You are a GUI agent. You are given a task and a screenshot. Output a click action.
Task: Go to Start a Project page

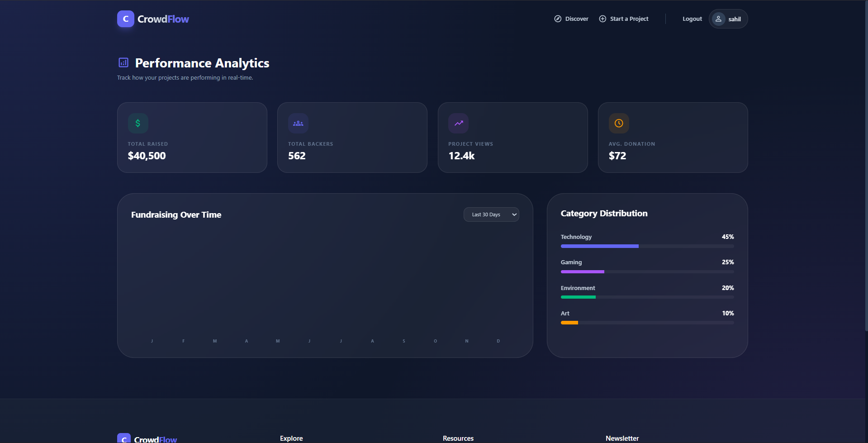coord(629,19)
